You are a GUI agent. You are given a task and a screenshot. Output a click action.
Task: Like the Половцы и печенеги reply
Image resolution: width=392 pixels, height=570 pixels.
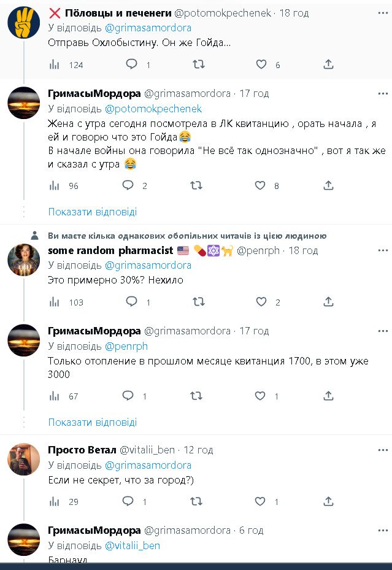pos(261,64)
